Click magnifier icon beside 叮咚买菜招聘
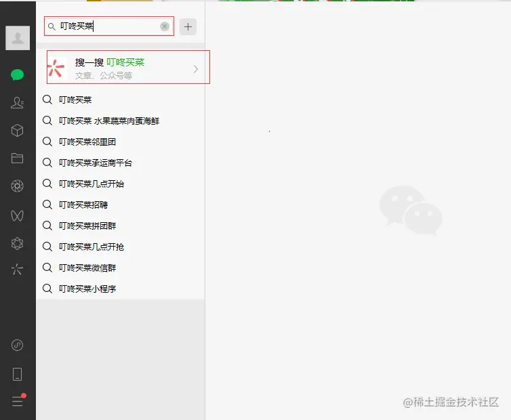511x420 pixels. pyautogui.click(x=47, y=205)
